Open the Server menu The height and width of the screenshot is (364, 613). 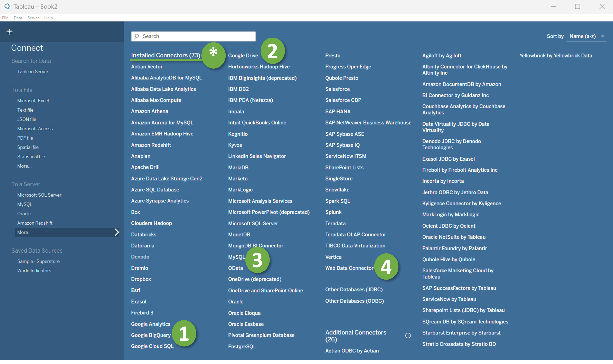pyautogui.click(x=33, y=18)
